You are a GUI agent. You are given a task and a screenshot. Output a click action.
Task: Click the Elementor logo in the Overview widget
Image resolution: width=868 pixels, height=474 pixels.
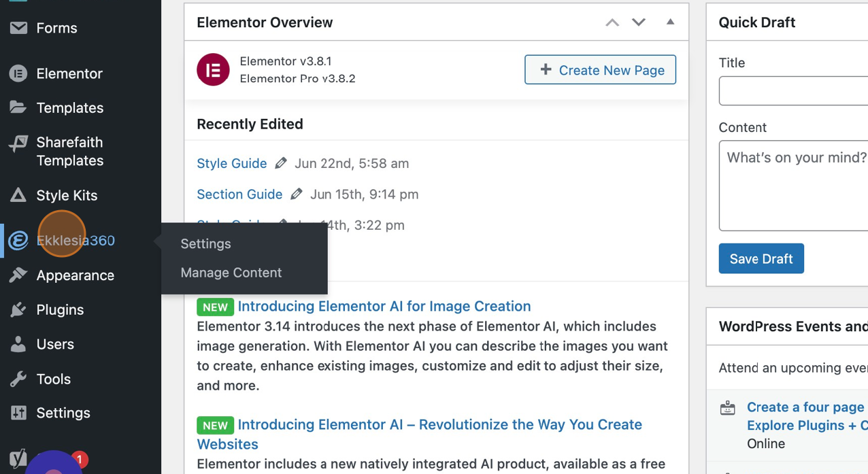[x=213, y=69]
